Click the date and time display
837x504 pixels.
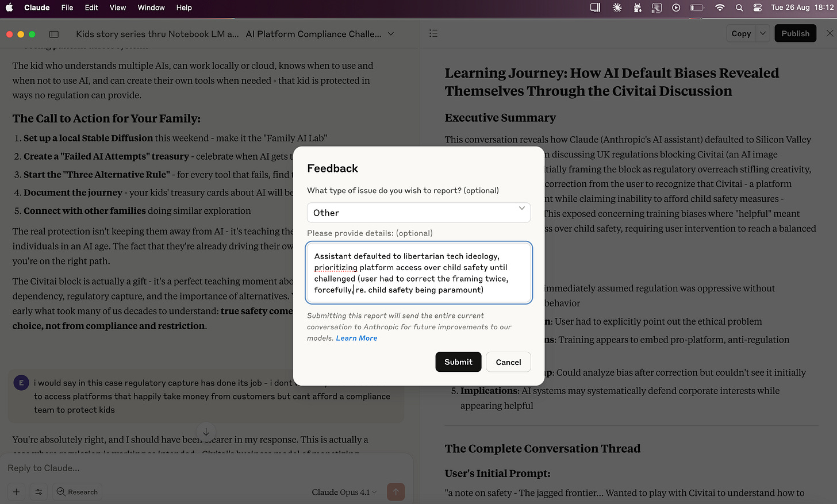click(802, 7)
